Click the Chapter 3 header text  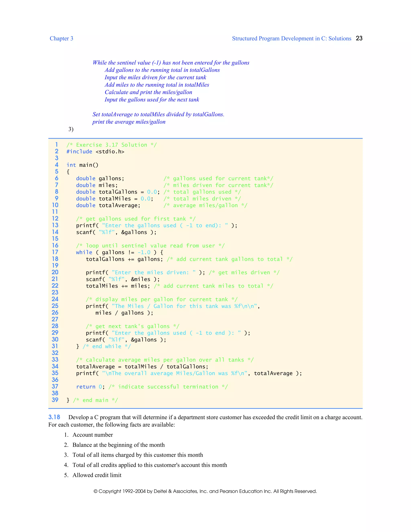tap(61, 39)
